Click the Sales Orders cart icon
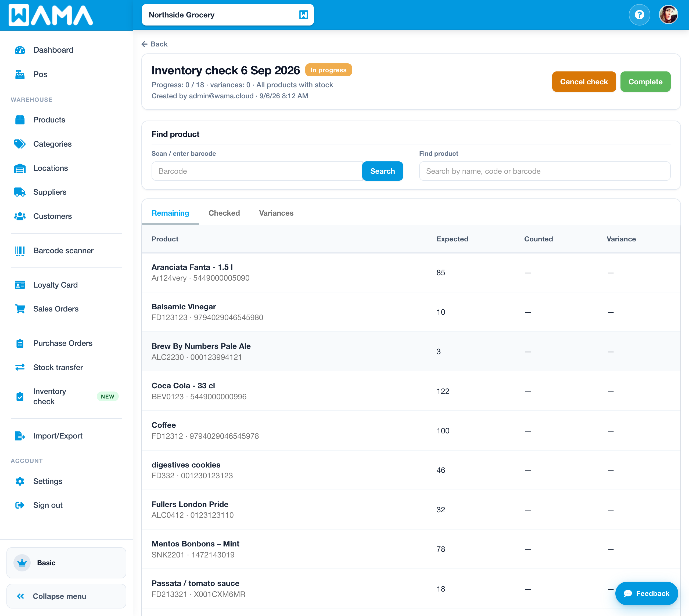The height and width of the screenshot is (616, 689). pos(20,309)
